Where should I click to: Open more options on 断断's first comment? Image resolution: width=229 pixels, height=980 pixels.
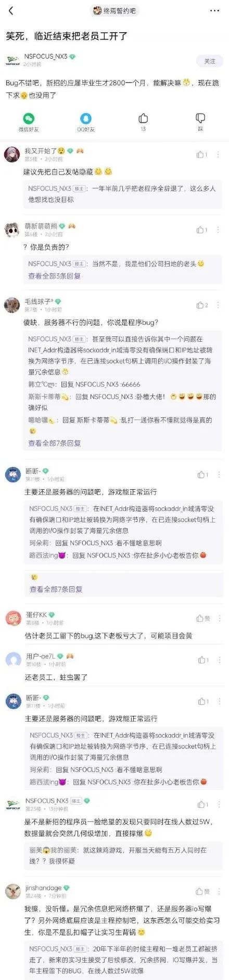click(219, 475)
